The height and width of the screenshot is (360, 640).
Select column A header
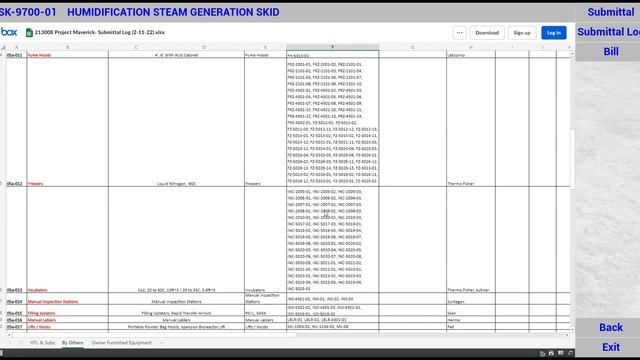click(16, 47)
